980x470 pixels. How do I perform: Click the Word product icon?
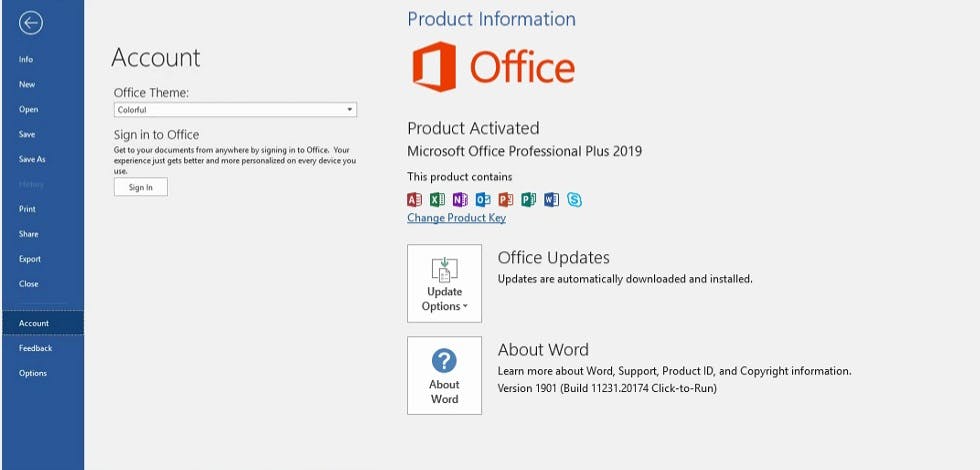551,199
